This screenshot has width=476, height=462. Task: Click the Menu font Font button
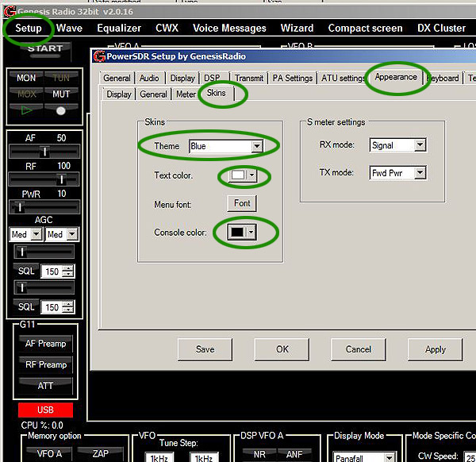pos(242,203)
